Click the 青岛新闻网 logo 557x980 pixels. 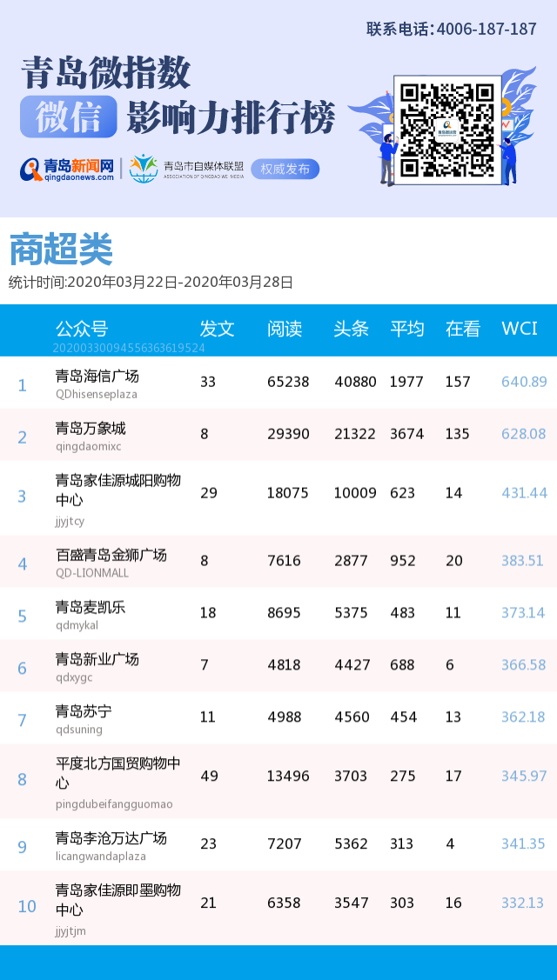click(68, 169)
